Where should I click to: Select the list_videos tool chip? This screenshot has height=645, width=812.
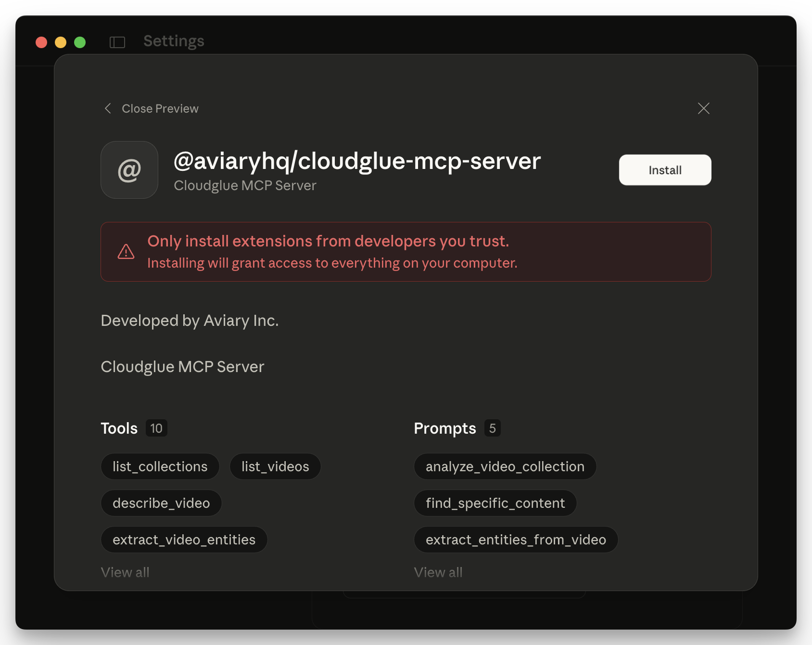click(275, 466)
